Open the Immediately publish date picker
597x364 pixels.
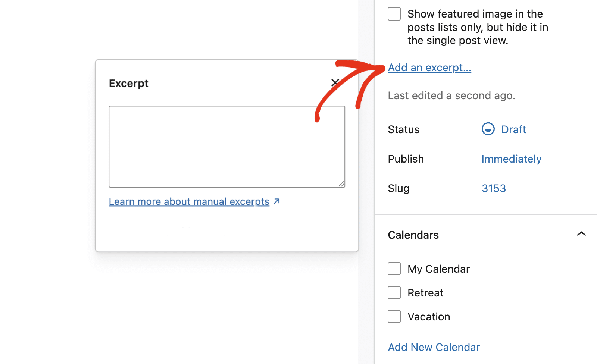coord(511,159)
